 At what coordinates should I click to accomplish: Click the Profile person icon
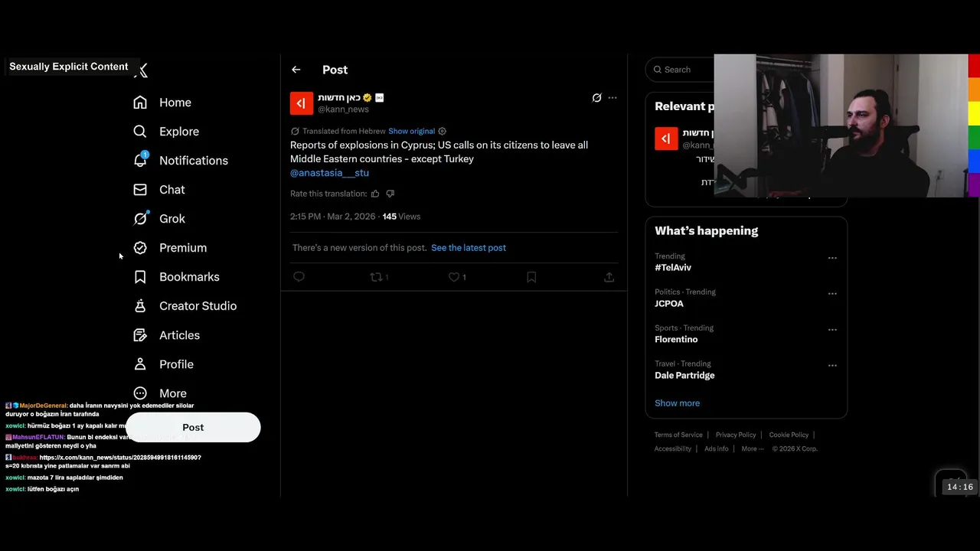[x=140, y=364]
